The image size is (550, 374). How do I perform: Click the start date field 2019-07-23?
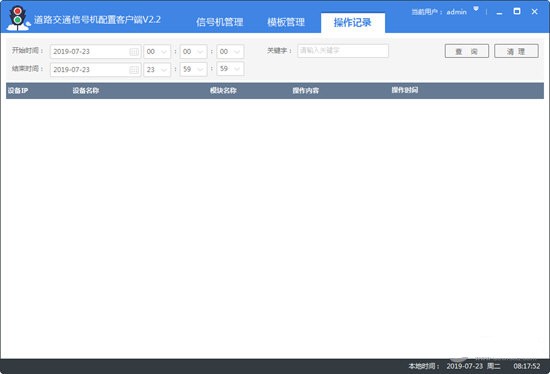(95, 52)
